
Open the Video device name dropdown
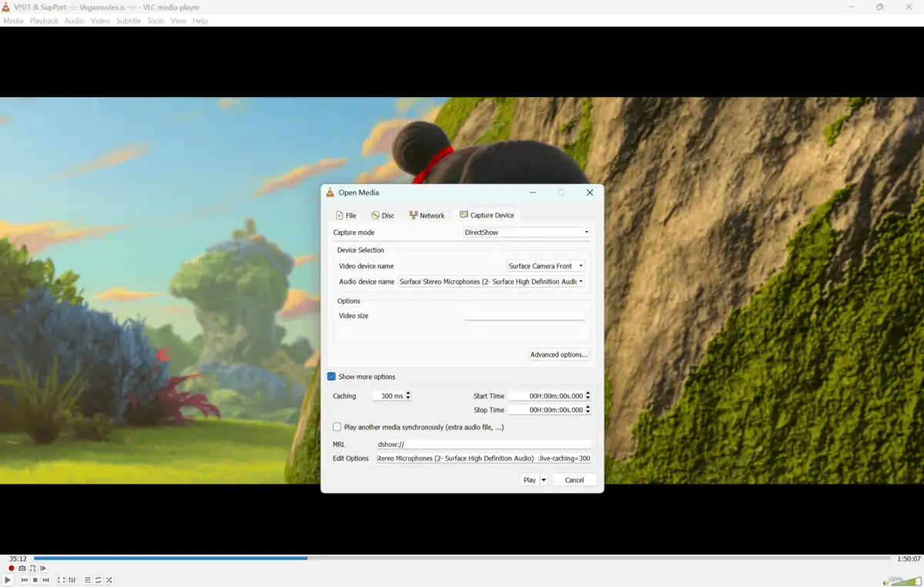(x=546, y=266)
